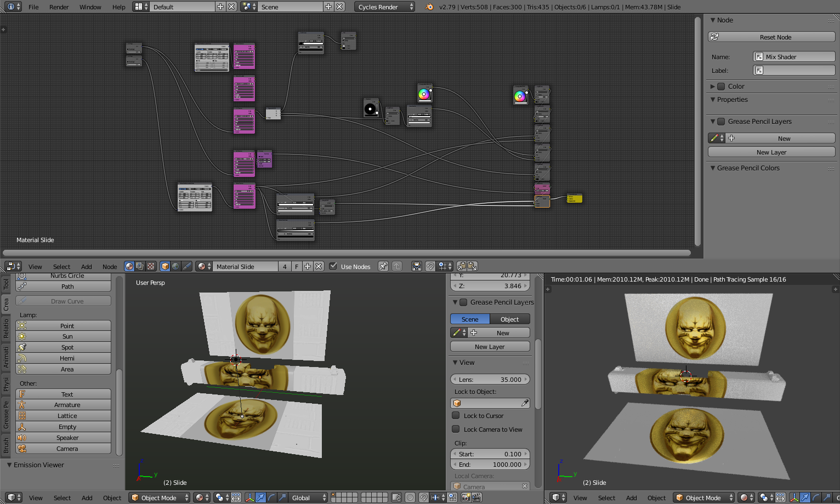Viewport: 840px width, 504px height.
Task: Toggle auto-offset node snapping icon
Action: (x=417, y=266)
